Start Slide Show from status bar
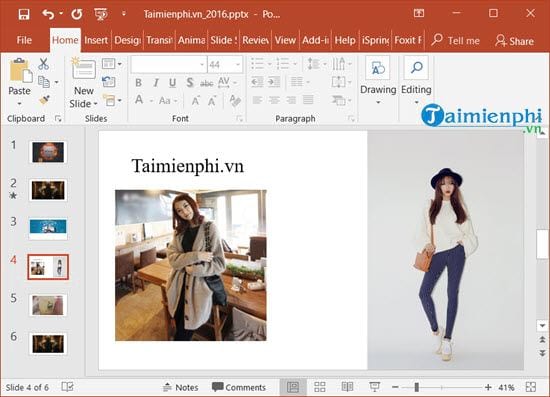Viewport: 550px width, 397px height. coord(375,387)
